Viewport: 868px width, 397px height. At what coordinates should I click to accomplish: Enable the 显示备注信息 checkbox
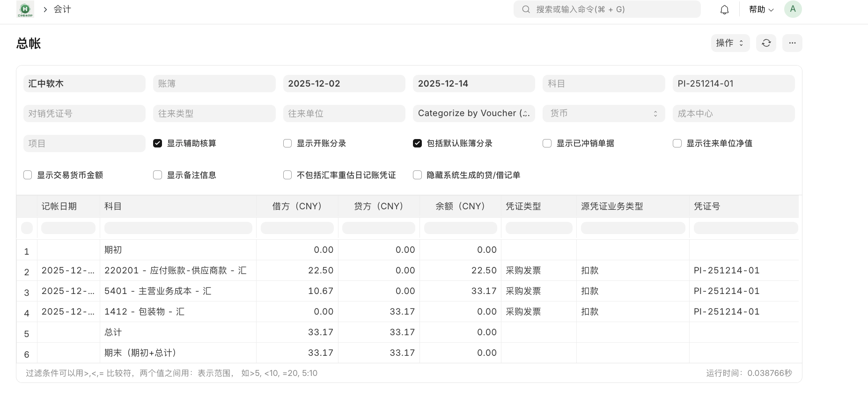pos(158,175)
